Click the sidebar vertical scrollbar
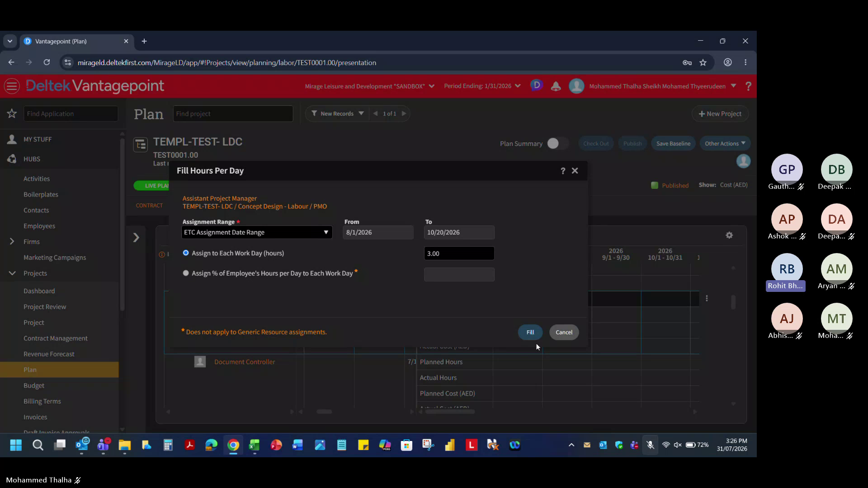 [122, 225]
